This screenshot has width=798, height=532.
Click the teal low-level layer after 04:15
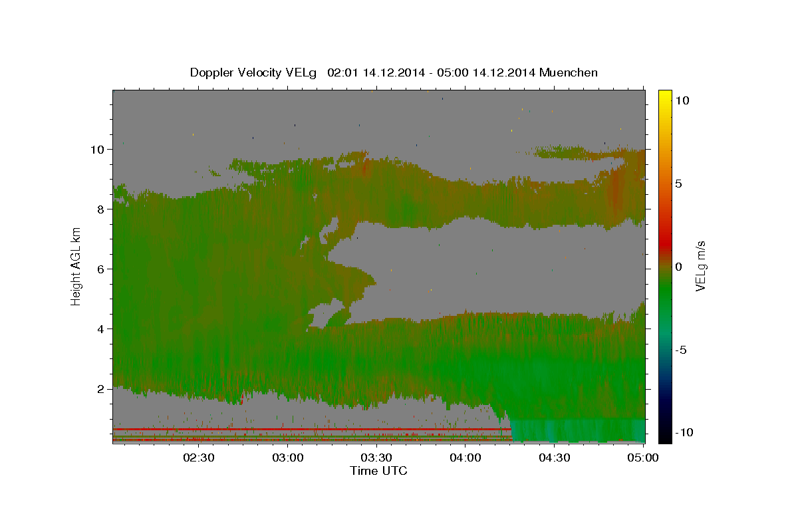click(x=577, y=430)
